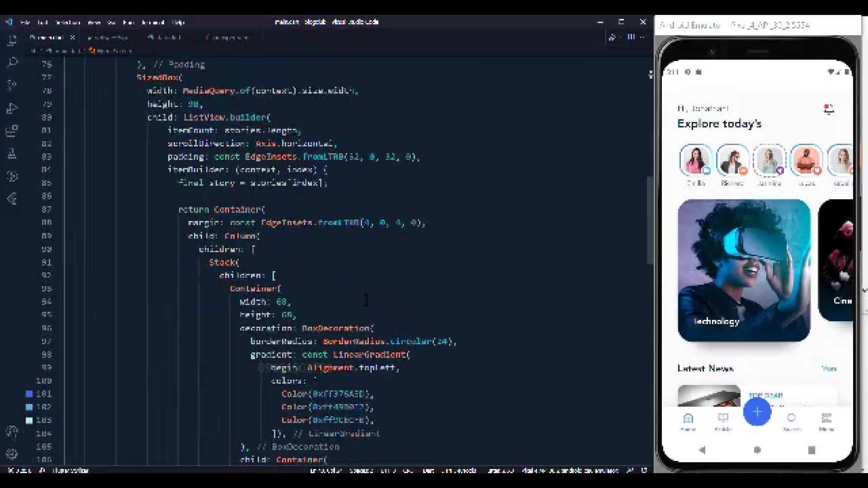Click 'Stack(' on line 91
868x488 pixels.
tap(224, 262)
